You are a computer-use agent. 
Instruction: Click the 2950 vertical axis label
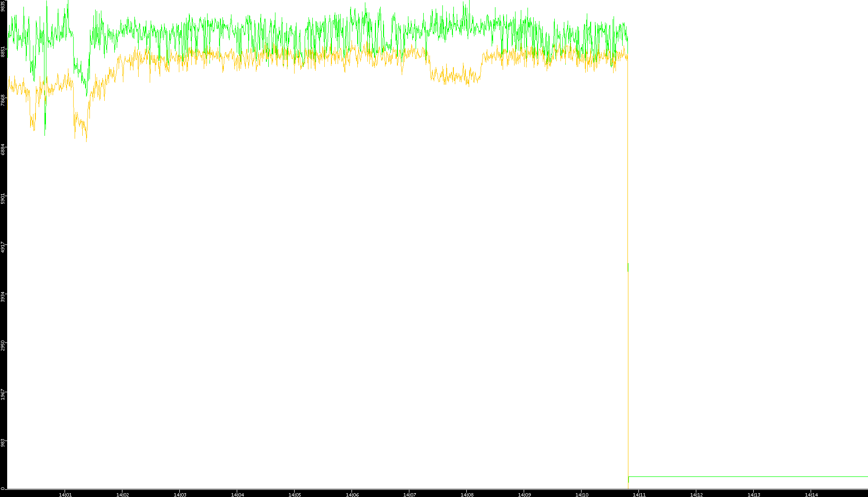(3, 345)
